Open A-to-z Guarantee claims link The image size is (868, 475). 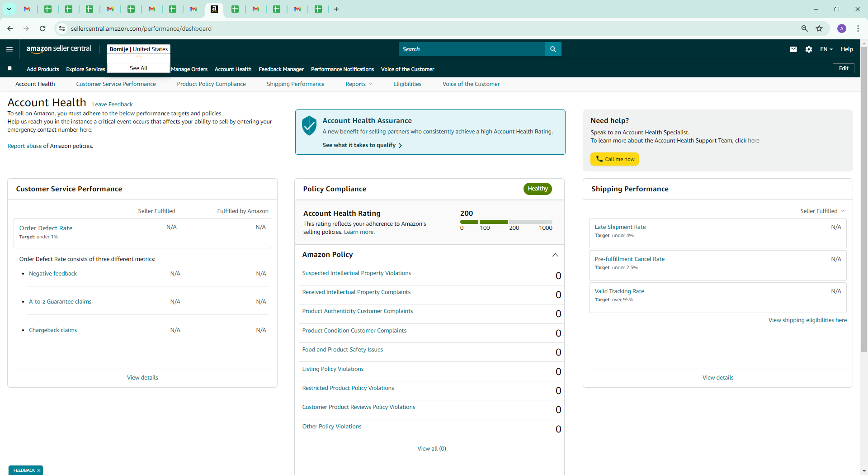60,302
